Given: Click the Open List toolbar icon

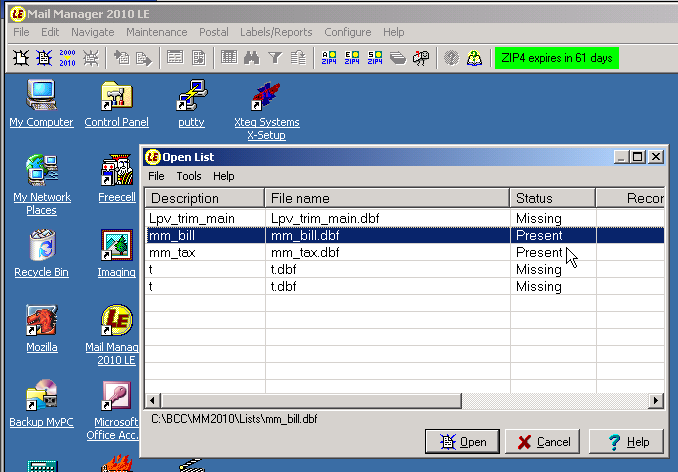Looking at the screenshot, I should point(44,58).
